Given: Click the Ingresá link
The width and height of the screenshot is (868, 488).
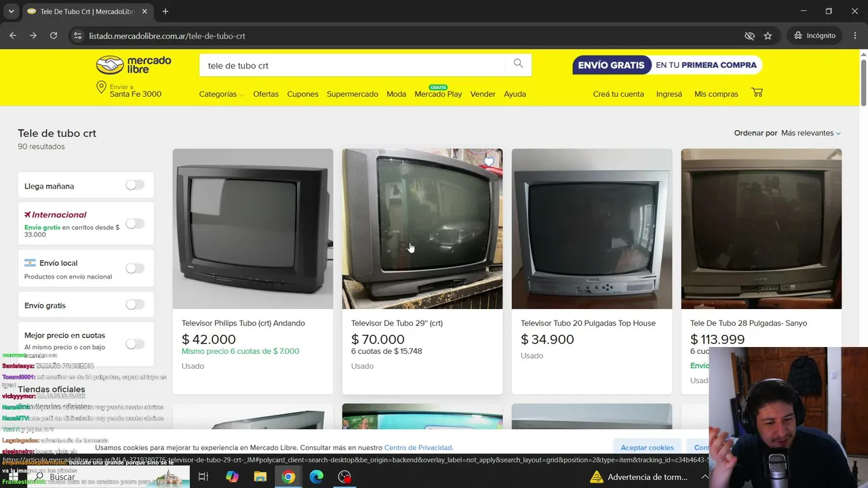Looking at the screenshot, I should pos(669,94).
